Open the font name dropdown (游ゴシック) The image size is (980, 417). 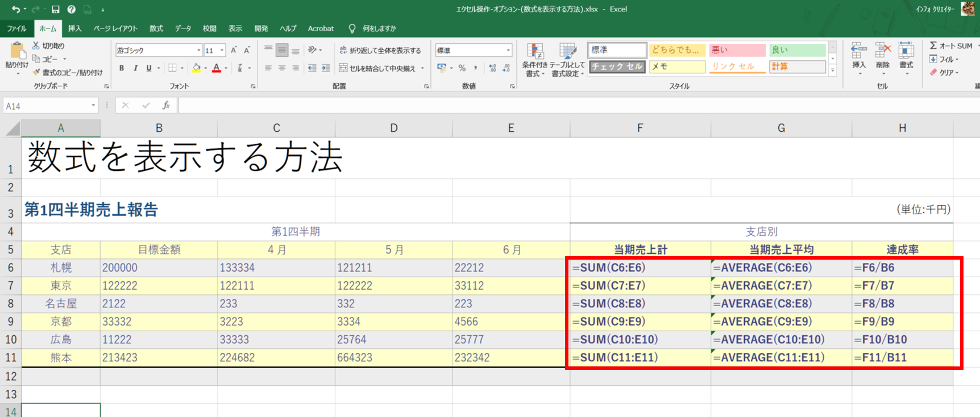click(x=198, y=51)
